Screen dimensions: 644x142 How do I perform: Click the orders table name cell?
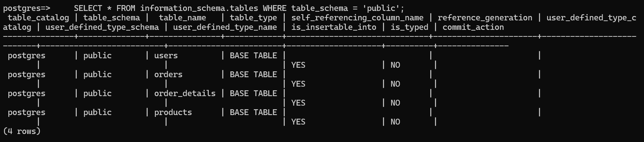pyautogui.click(x=168, y=74)
